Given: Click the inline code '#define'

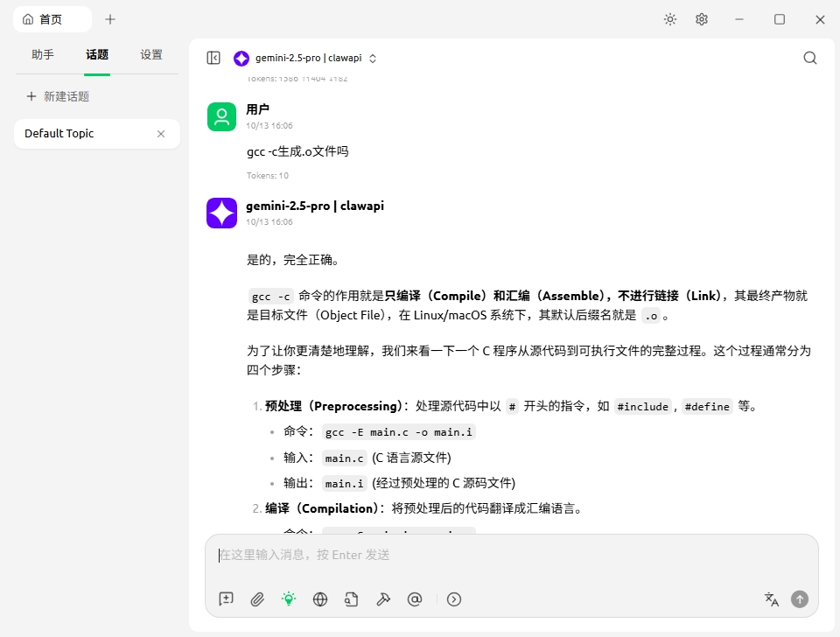Looking at the screenshot, I should [x=707, y=407].
